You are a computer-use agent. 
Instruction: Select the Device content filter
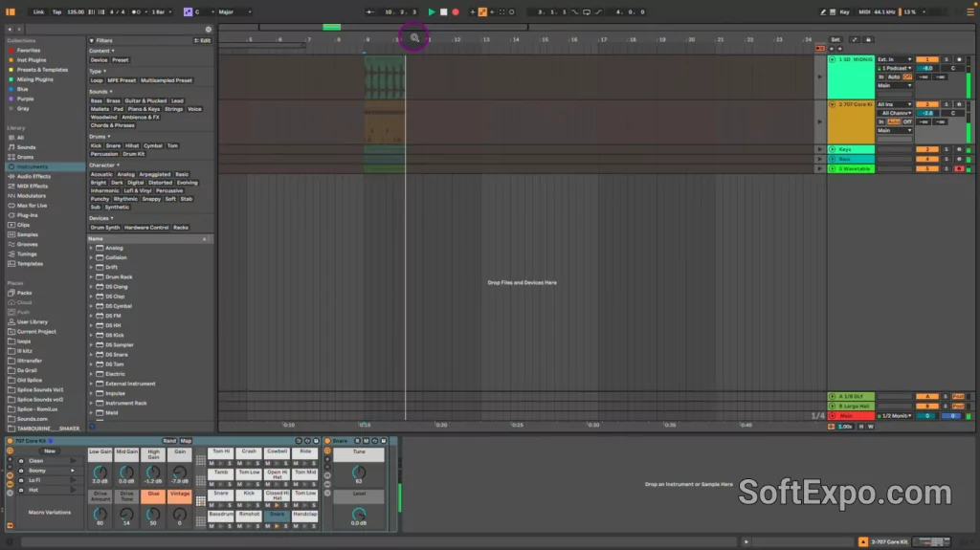click(99, 60)
